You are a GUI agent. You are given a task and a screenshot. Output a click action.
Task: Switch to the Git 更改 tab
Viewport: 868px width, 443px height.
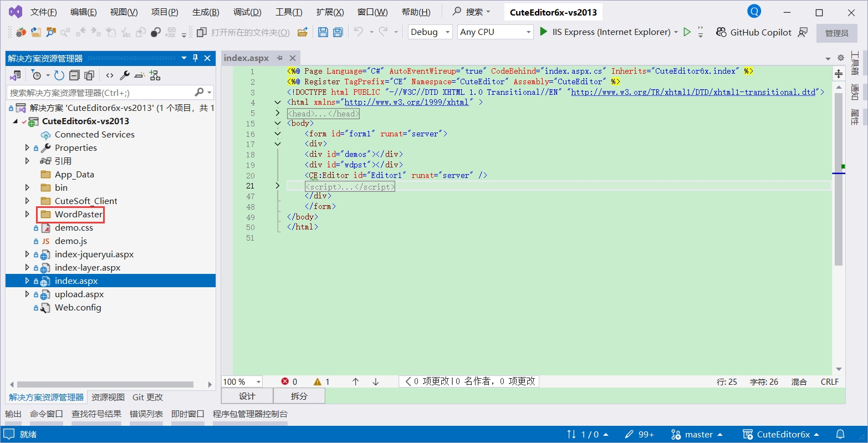click(x=147, y=397)
